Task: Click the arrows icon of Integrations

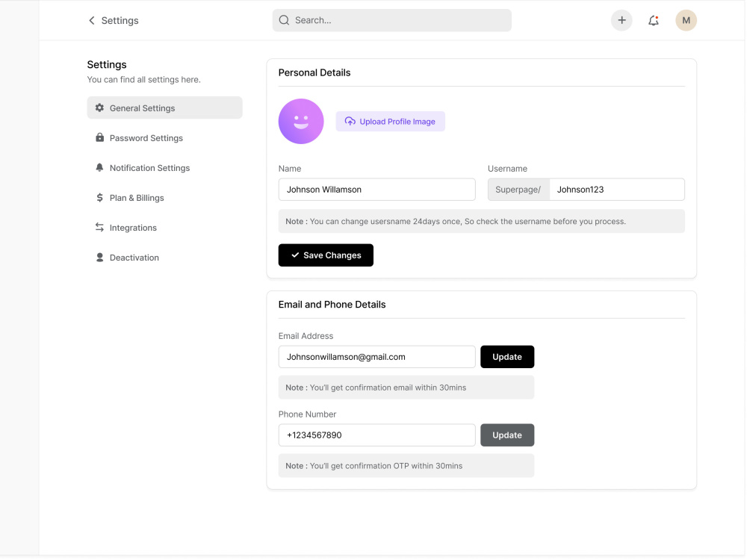Action: 99,227
